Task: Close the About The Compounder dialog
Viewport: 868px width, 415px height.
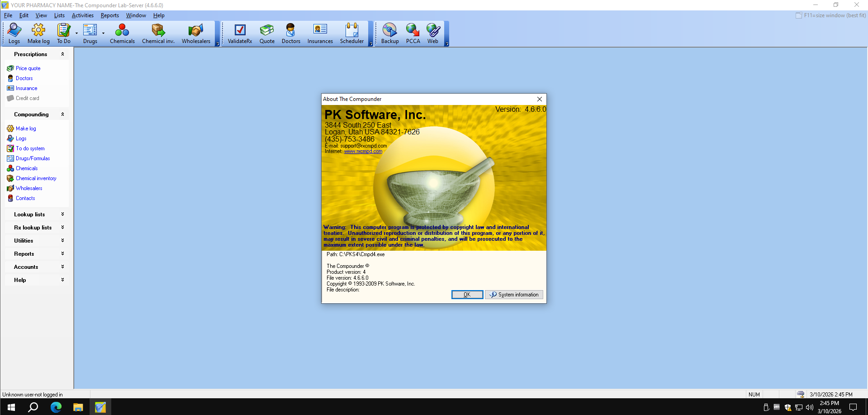Action: pyautogui.click(x=540, y=99)
